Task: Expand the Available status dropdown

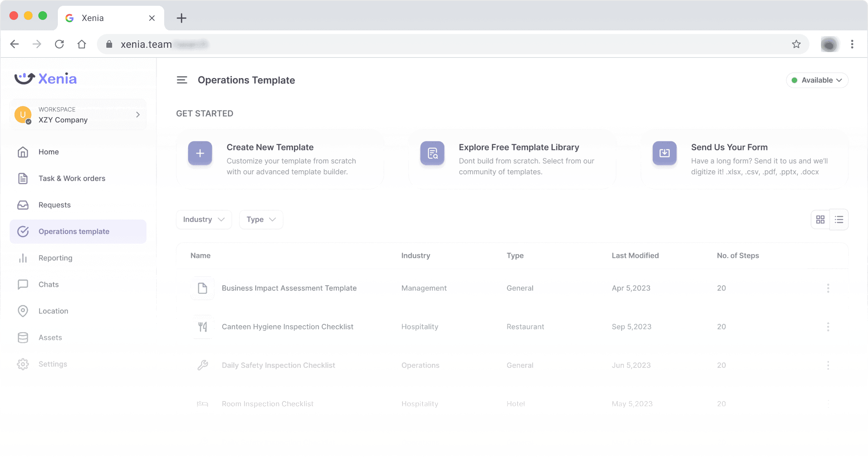Action: 817,80
